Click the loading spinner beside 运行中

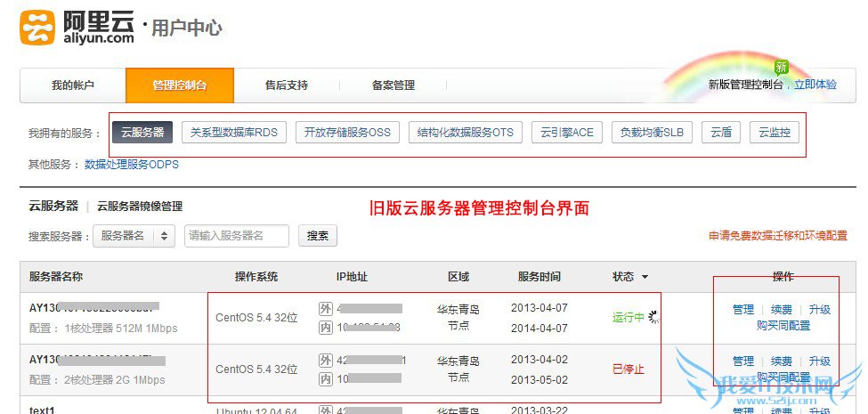(x=654, y=318)
